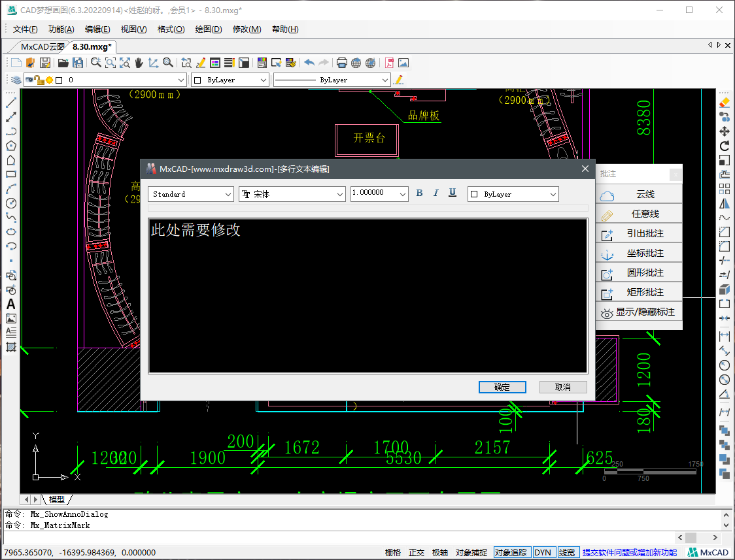Click the open folder icon in toolbar
Viewport: 735px width, 560px height.
(x=63, y=63)
